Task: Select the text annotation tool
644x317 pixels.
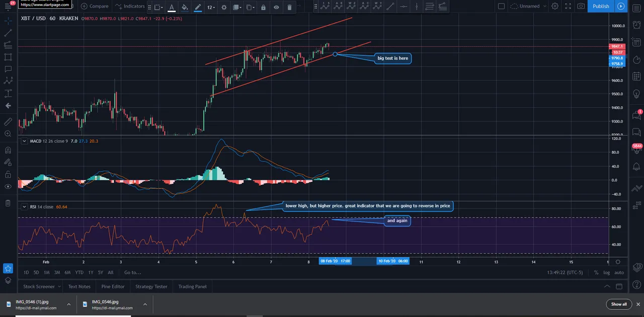Action: point(8,69)
